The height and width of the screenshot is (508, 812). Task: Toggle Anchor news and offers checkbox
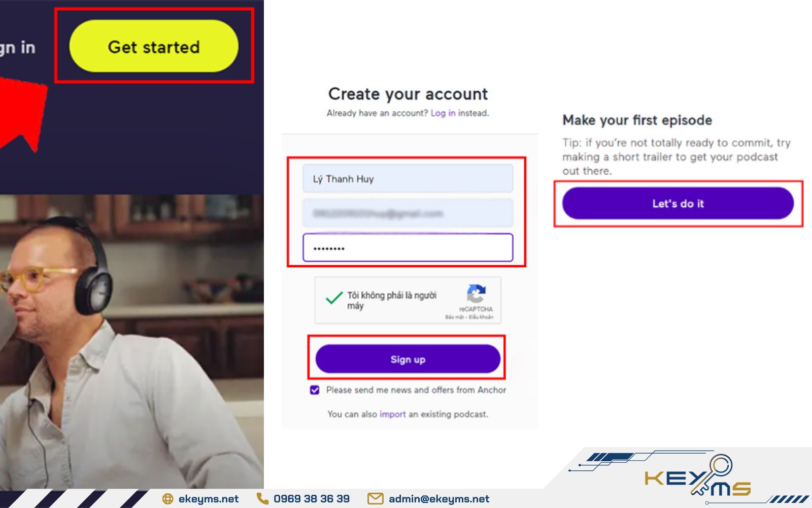(315, 390)
